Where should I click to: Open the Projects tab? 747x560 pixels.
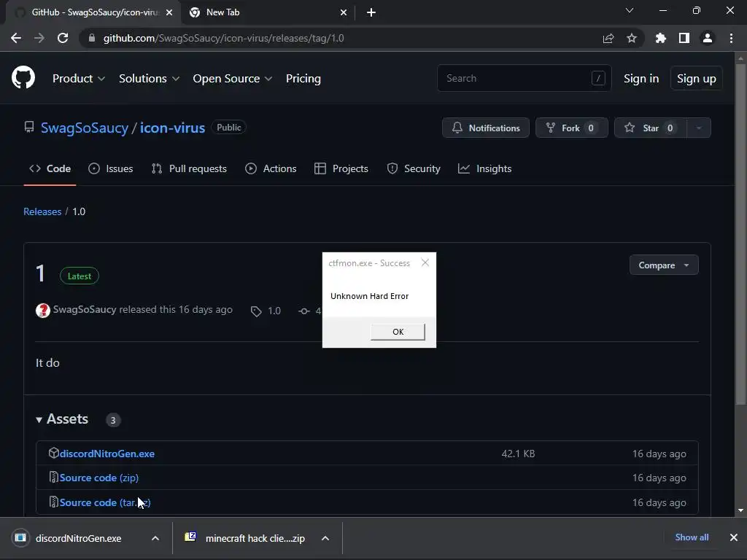(341, 168)
